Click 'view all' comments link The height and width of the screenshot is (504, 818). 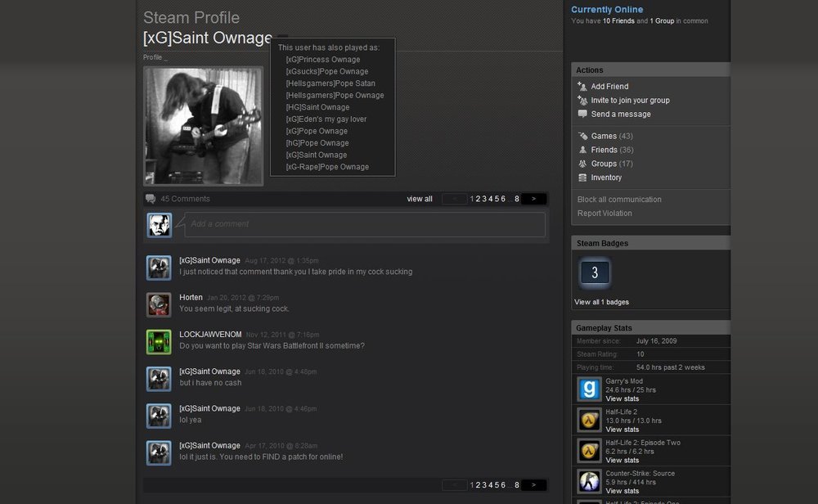click(x=420, y=199)
